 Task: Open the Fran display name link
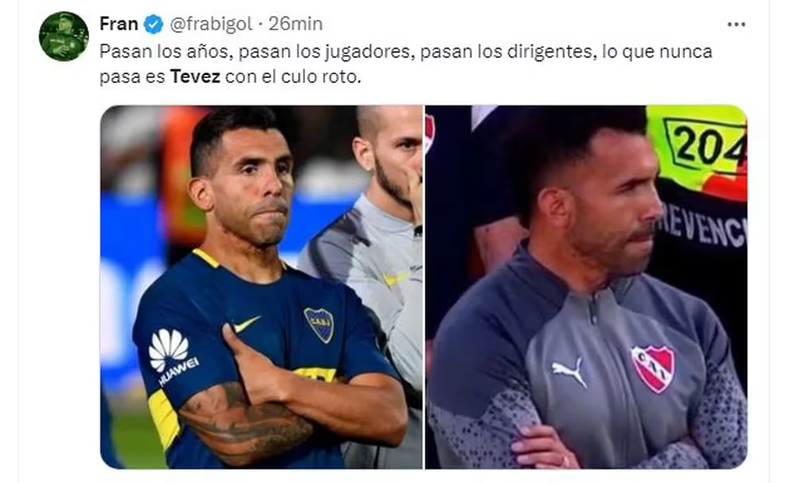(x=119, y=24)
